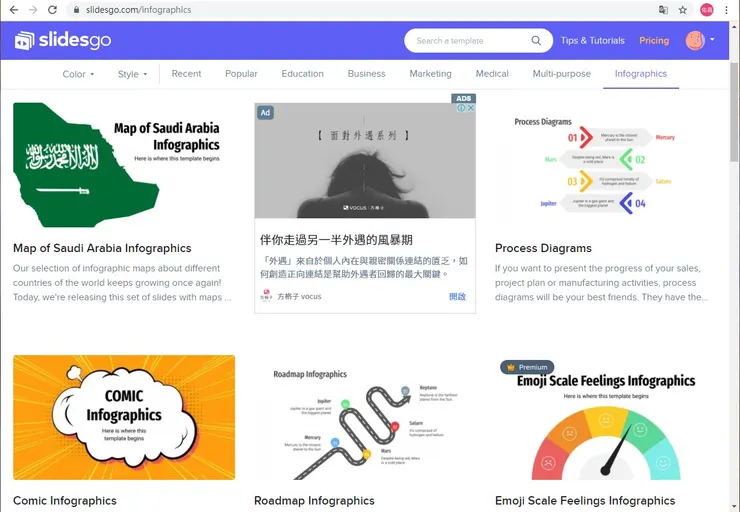The height and width of the screenshot is (512, 740).
Task: Click the Ad badge on the advertisement
Action: pyautogui.click(x=265, y=112)
